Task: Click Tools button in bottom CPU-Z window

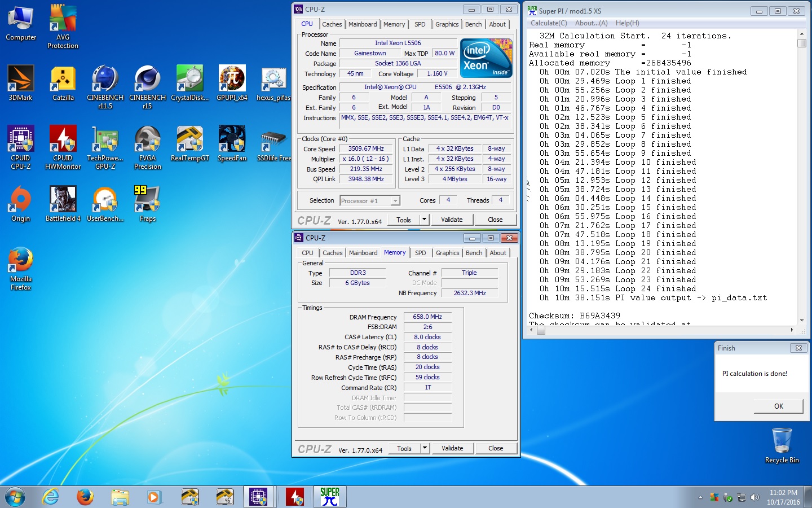Action: [404, 448]
